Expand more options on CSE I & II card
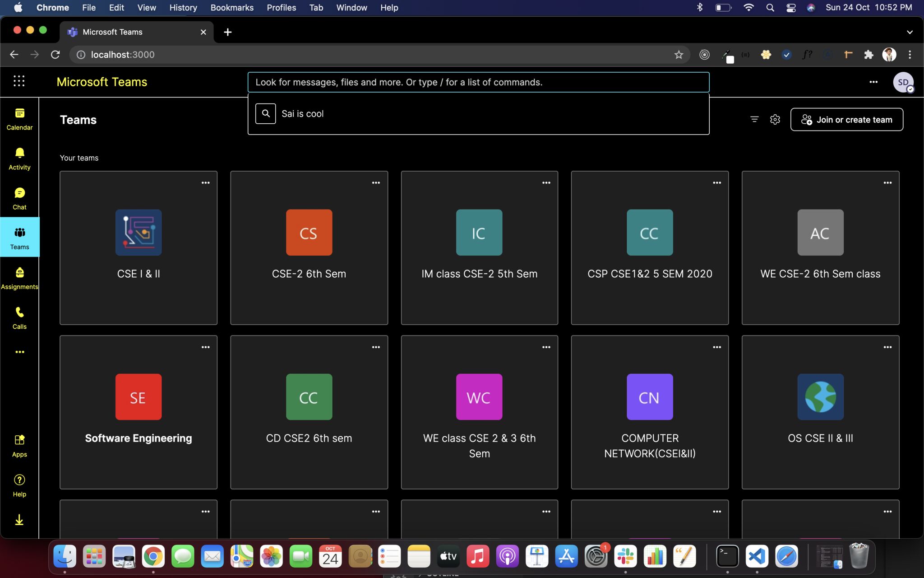Image resolution: width=924 pixels, height=578 pixels. pos(205,183)
